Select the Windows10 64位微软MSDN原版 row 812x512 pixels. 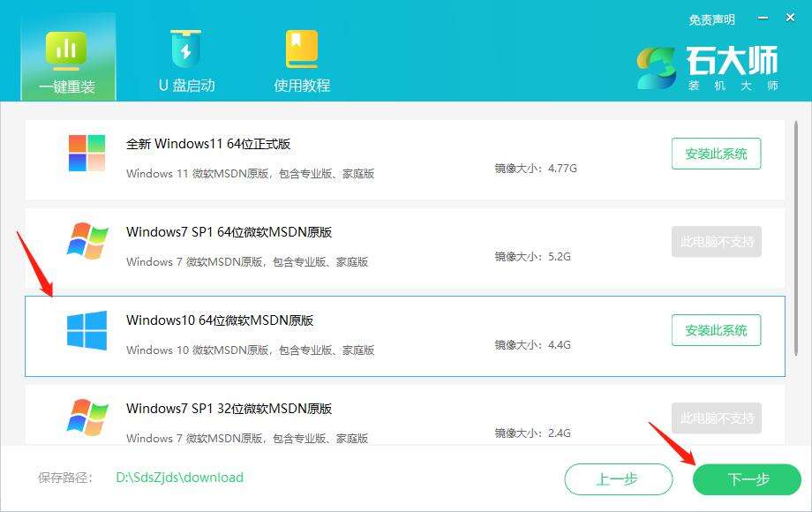(x=405, y=336)
